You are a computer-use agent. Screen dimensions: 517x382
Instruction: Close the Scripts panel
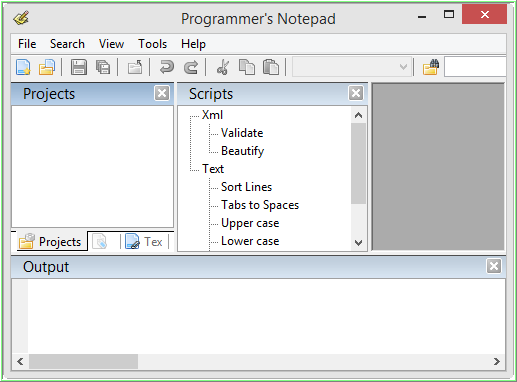click(356, 93)
